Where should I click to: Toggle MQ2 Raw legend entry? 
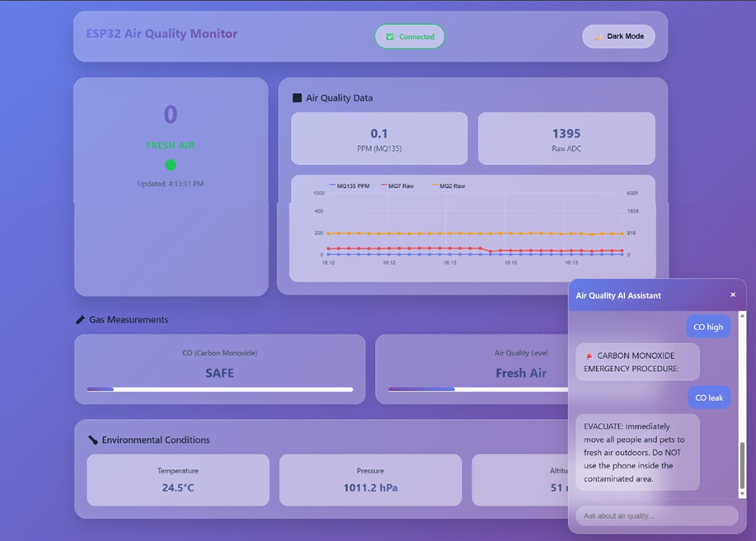(448, 186)
